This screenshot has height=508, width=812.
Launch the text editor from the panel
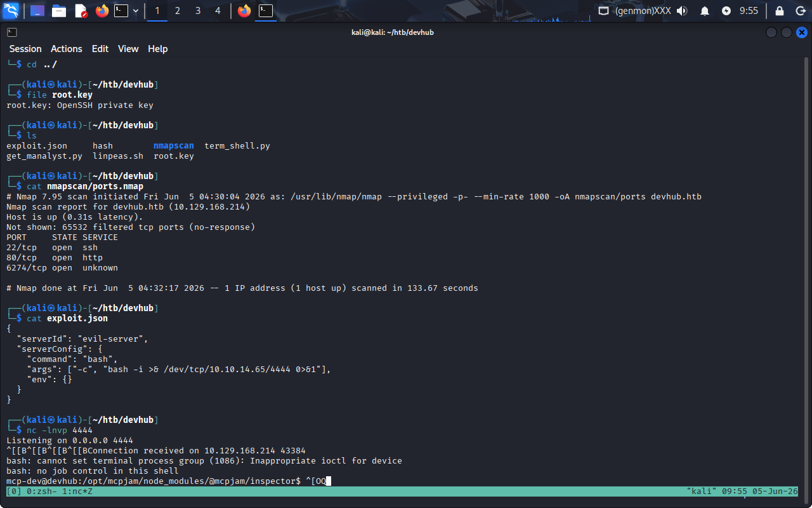coord(81,11)
